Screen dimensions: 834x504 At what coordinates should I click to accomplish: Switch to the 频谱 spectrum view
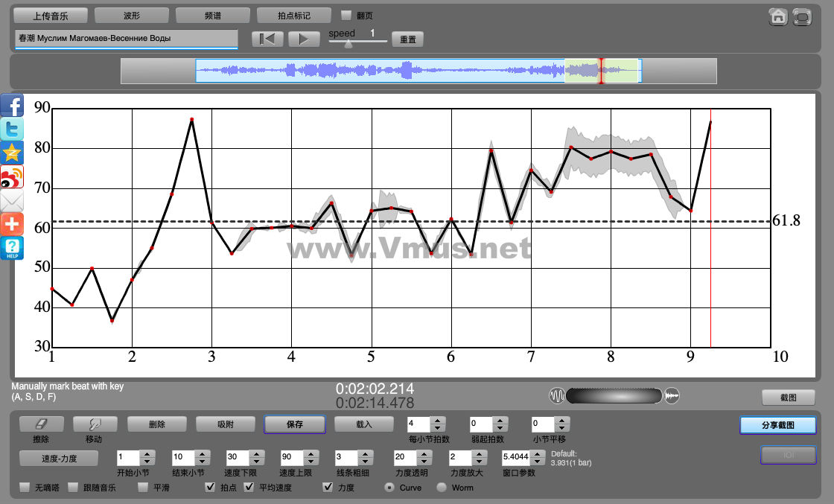click(x=213, y=15)
